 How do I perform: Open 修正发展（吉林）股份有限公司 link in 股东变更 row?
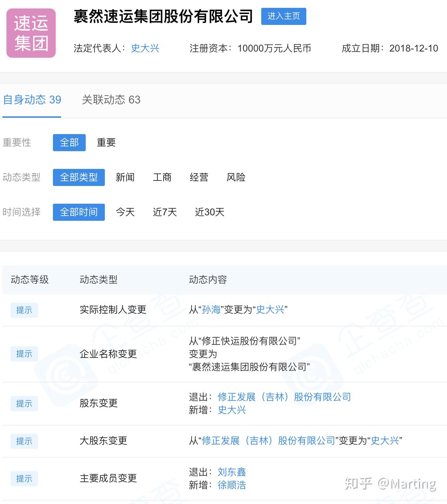284,397
